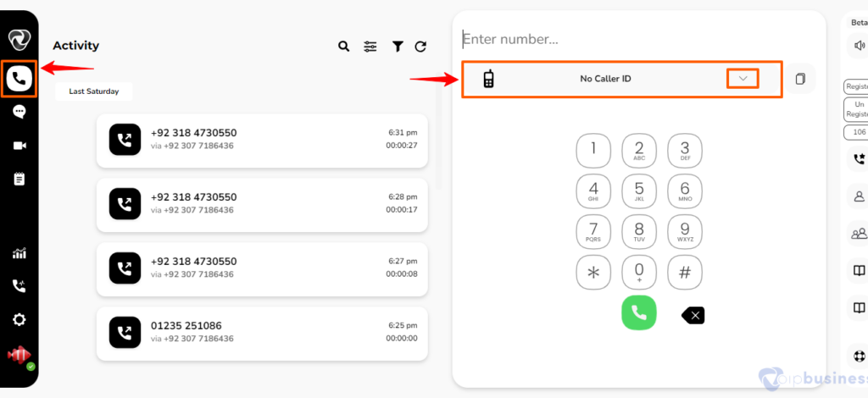The height and width of the screenshot is (398, 868).
Task: Open the 01235 251086 call record
Action: [x=262, y=334]
